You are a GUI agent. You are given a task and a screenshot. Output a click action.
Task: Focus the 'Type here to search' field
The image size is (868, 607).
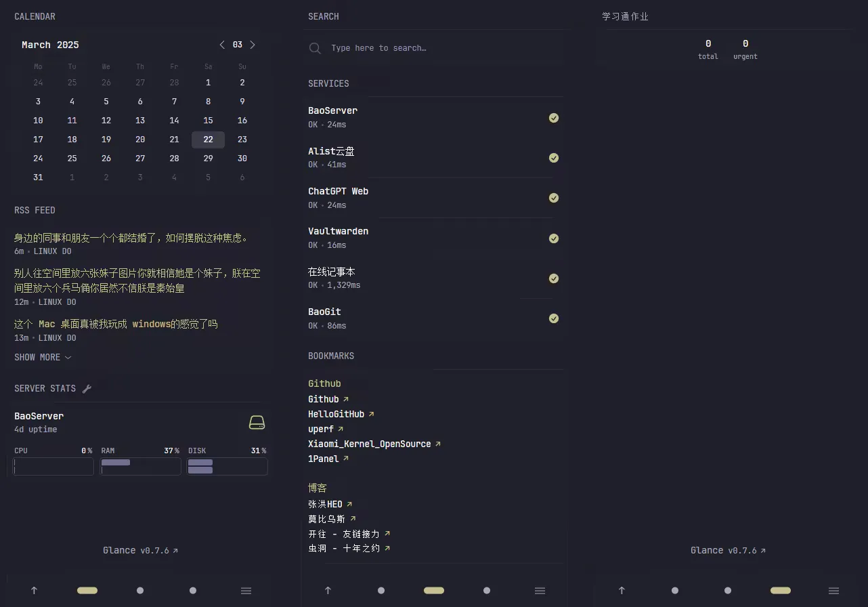(433, 48)
